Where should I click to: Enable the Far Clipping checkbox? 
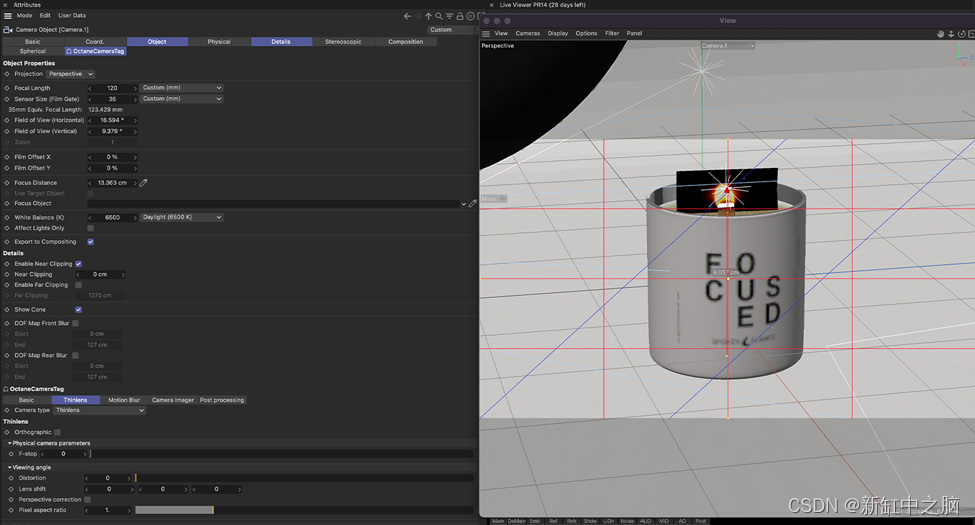(x=78, y=285)
